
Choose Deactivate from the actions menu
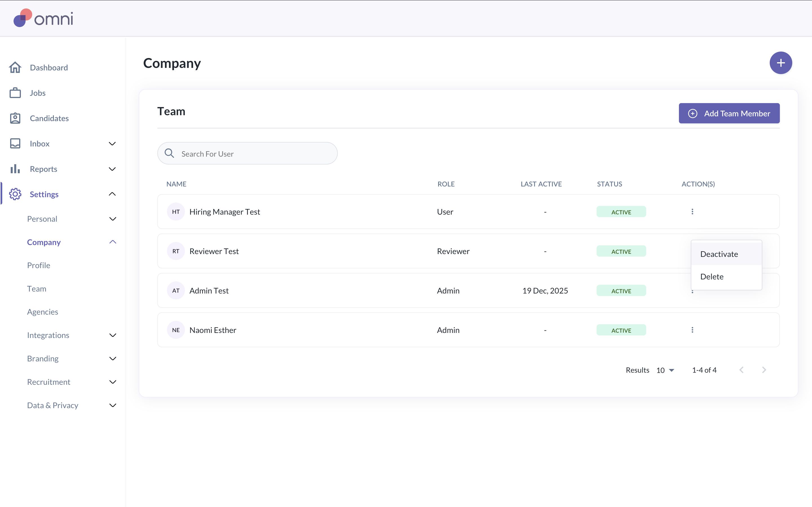(x=719, y=254)
